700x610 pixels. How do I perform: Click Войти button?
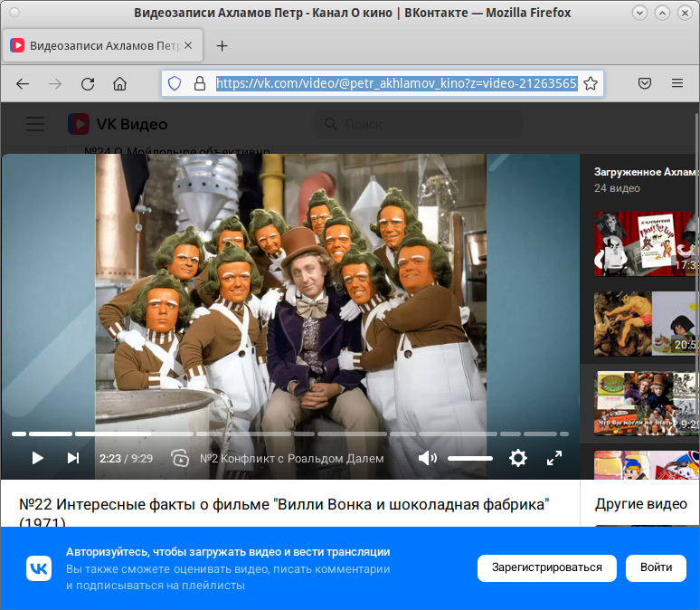[x=656, y=567]
